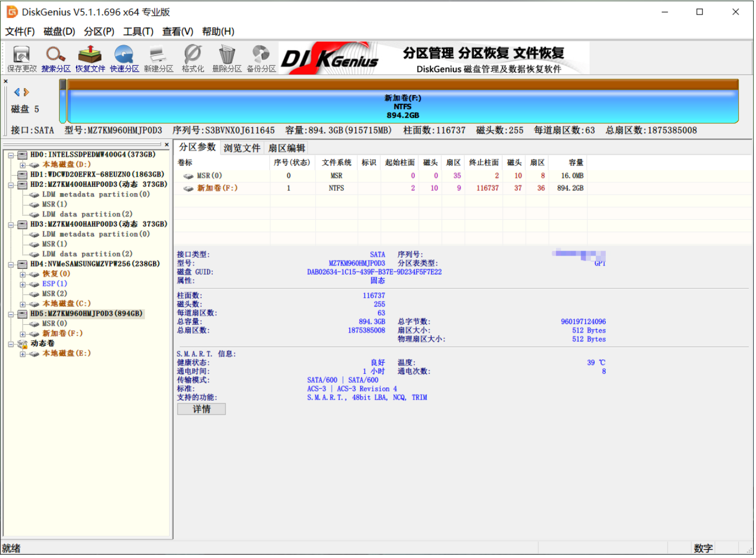Click the HD0 INTEL disk drive icon
Screen dimensions: 756x558
click(x=22, y=155)
